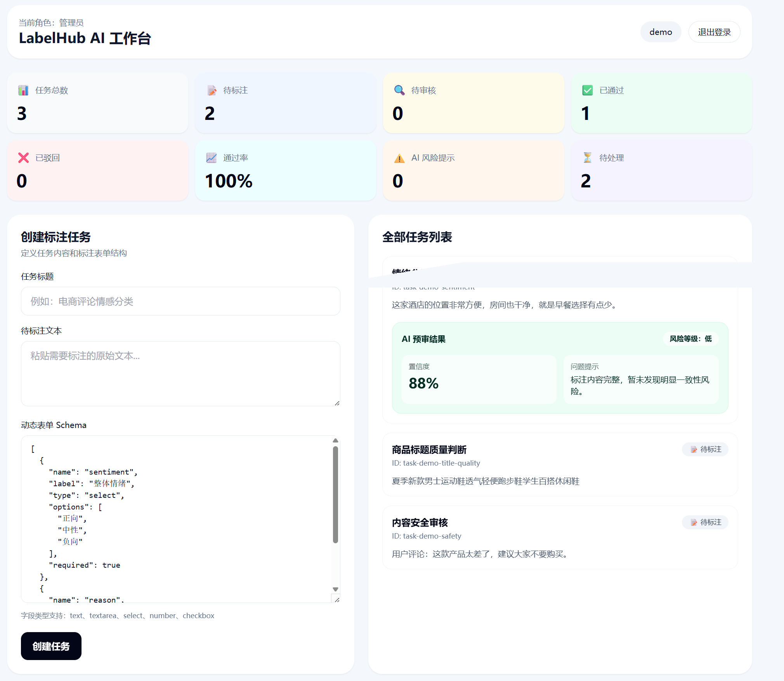Click the 问题提示 label

pos(585,367)
